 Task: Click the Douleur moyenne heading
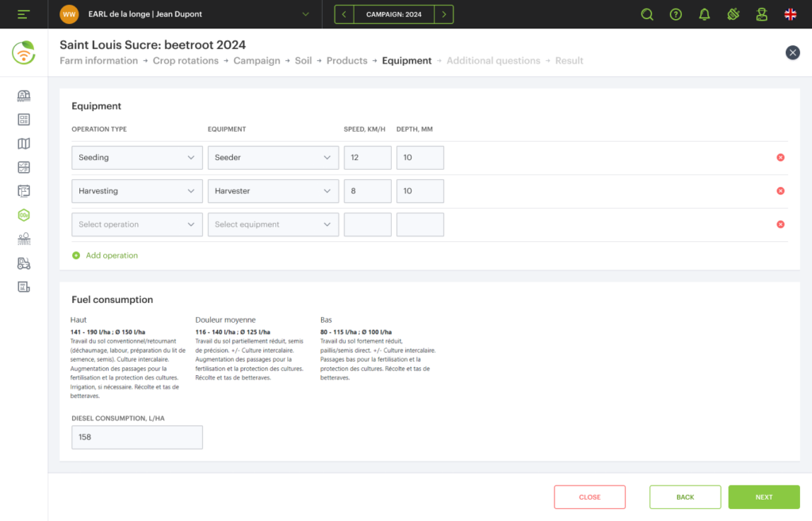pos(225,320)
